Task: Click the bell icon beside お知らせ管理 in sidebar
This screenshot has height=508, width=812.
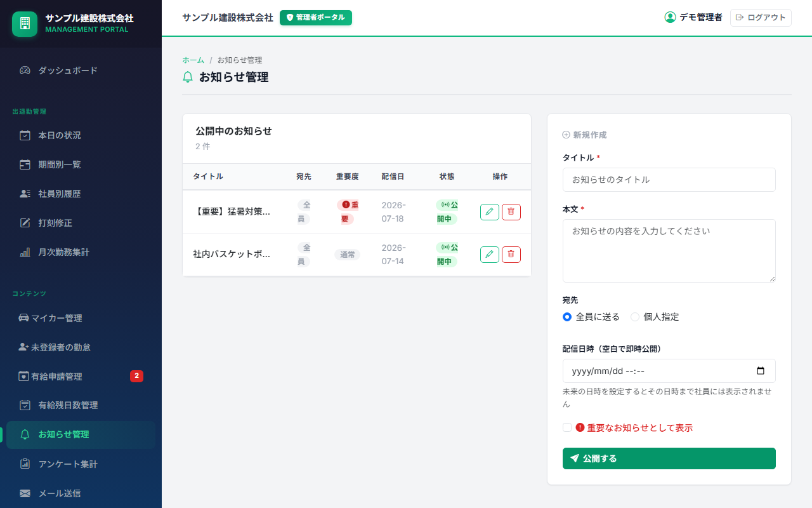Action: (x=25, y=434)
